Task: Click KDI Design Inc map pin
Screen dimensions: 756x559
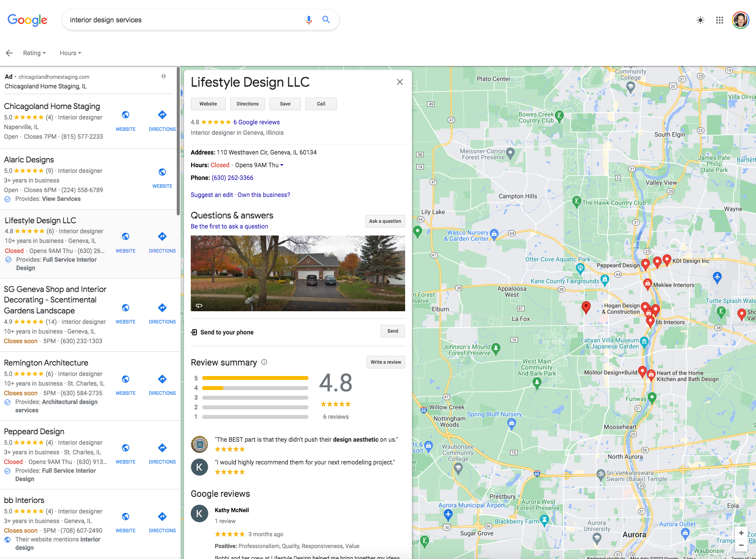Action: 667,260
